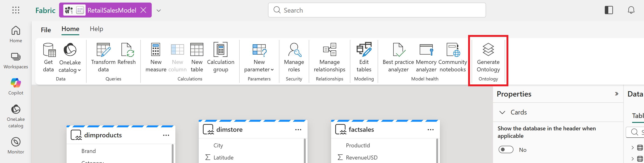Click Transform data in the ribbon
The image size is (644, 163).
[103, 58]
